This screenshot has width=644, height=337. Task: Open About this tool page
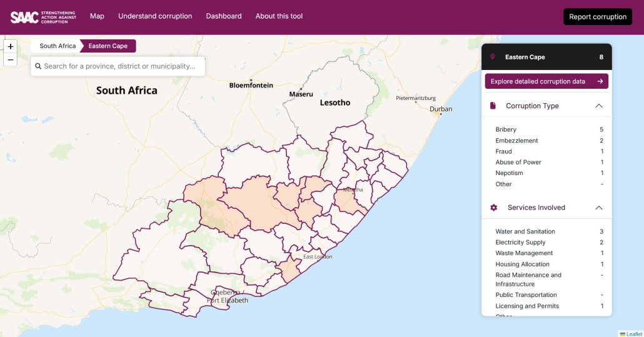click(279, 16)
